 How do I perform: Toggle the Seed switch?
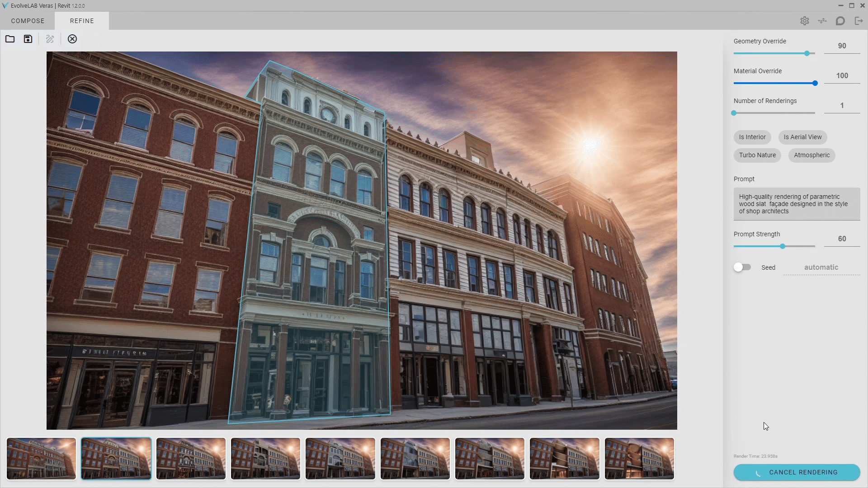coord(742,267)
